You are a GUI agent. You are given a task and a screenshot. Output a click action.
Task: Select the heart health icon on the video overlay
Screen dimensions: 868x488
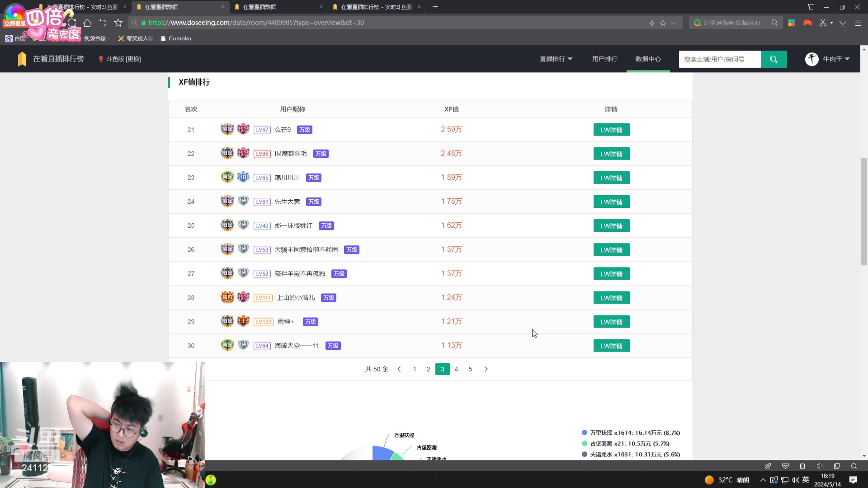tap(785, 466)
